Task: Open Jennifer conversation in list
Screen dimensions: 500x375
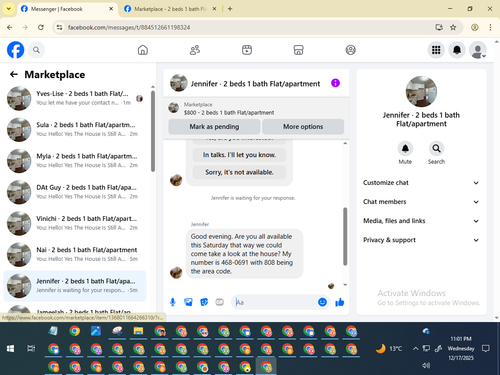Action: point(75,286)
